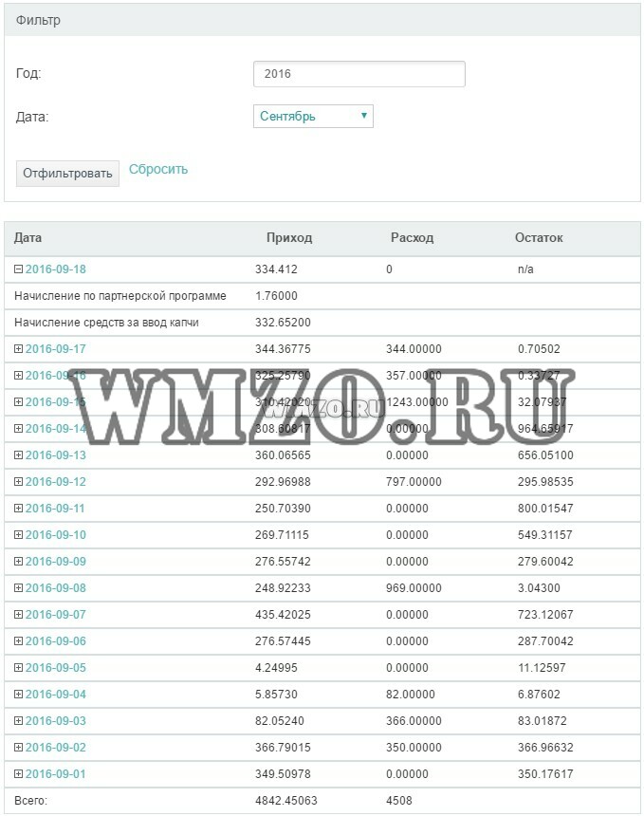Expand the 2016-09-03 row
This screenshot has height=816, width=644.
pos(18,720)
